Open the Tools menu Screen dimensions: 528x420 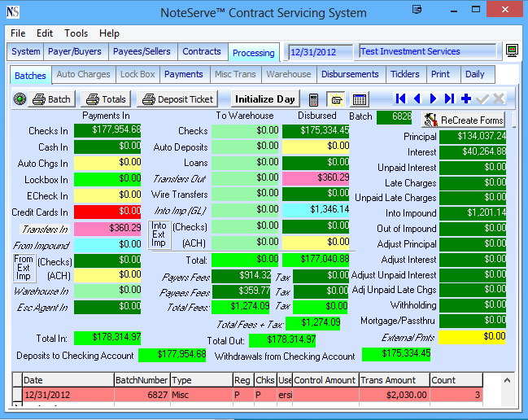click(x=76, y=33)
